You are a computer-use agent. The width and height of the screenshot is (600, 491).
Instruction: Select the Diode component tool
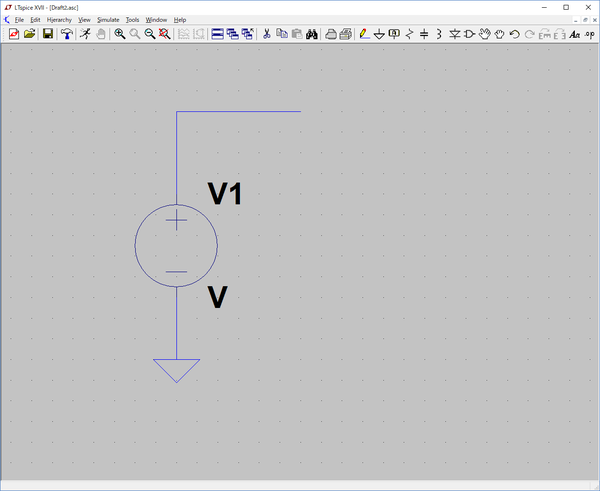pyautogui.click(x=455, y=34)
